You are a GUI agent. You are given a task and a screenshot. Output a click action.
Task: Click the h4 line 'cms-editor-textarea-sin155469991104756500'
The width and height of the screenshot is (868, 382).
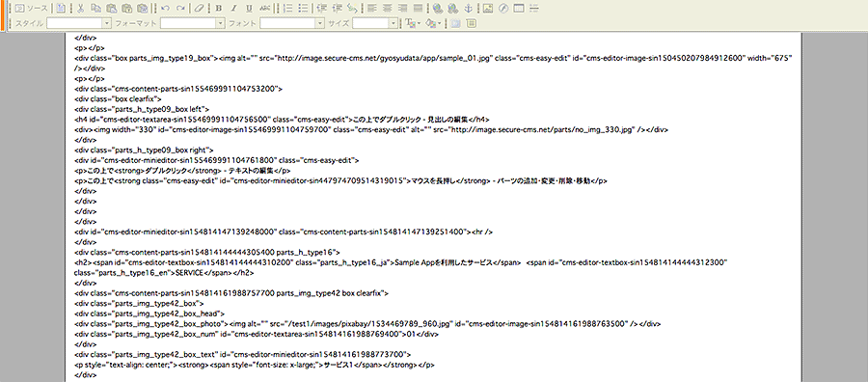[x=282, y=119]
